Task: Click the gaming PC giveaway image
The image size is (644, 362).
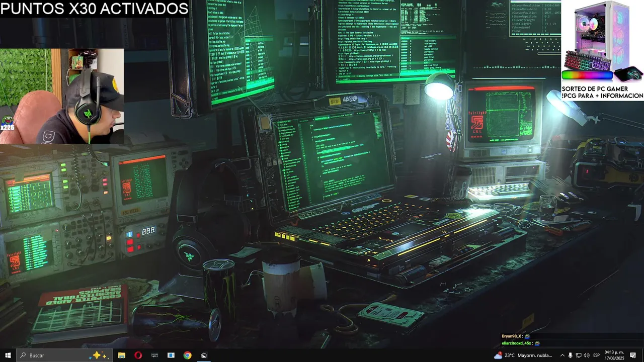Action: tap(602, 41)
